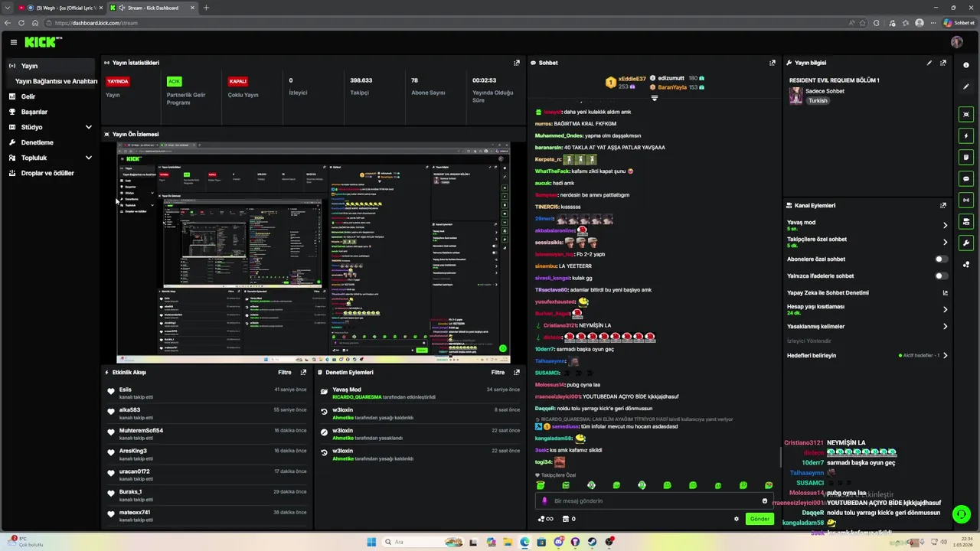980x551 pixels.
Task: Switch to the Wegh lyric video browser tab
Action: (60, 8)
